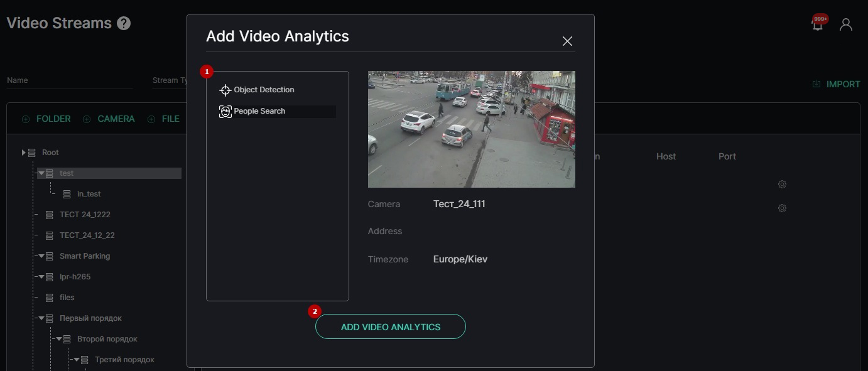This screenshot has height=371, width=868.
Task: Collapse the lpr-h265 node
Action: (x=41, y=277)
